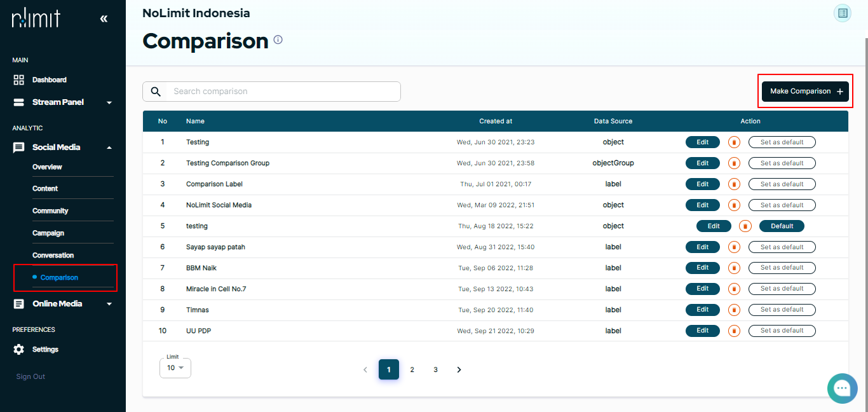Open Overview under Social Media
Screen dimensions: 868x412
tap(47, 167)
